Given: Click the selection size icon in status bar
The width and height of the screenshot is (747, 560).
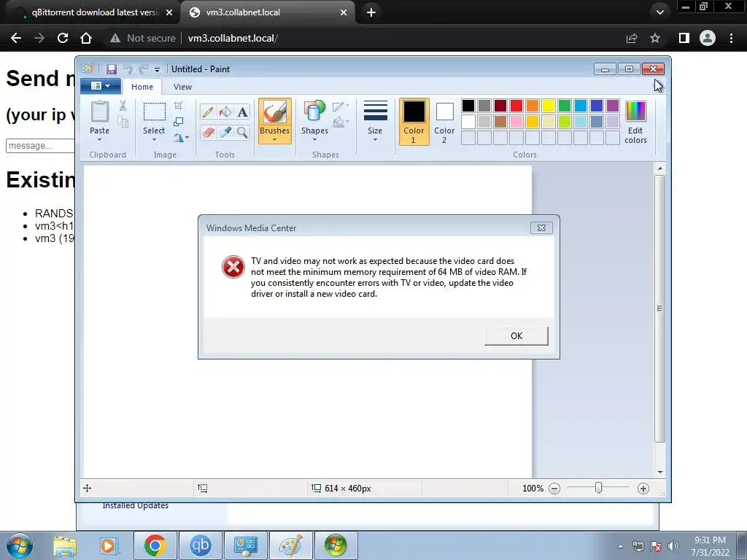Looking at the screenshot, I should click(203, 488).
